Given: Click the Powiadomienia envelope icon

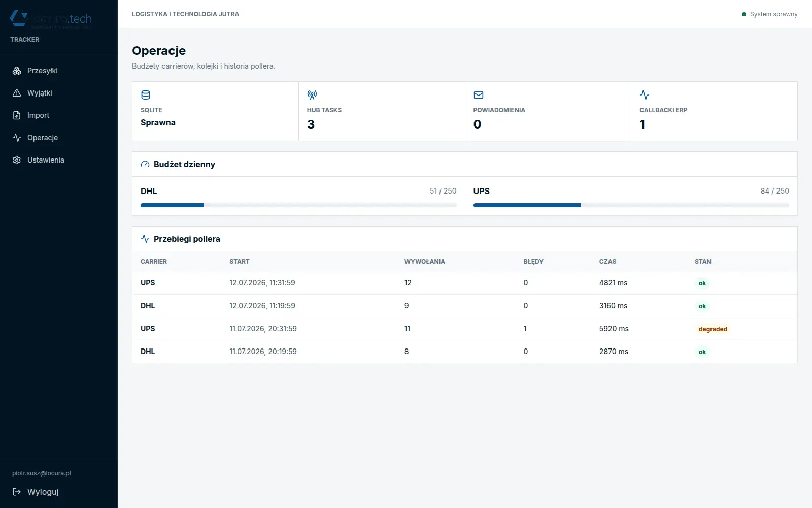Looking at the screenshot, I should pos(479,95).
